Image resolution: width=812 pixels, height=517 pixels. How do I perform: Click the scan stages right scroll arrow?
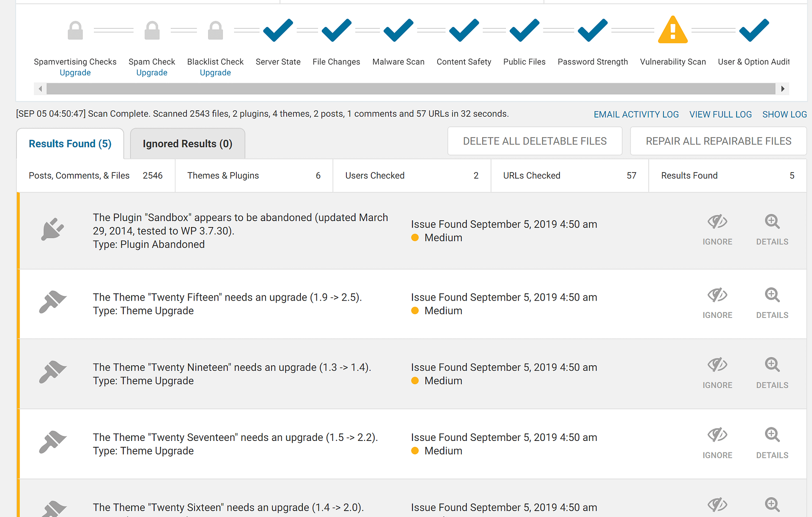783,89
